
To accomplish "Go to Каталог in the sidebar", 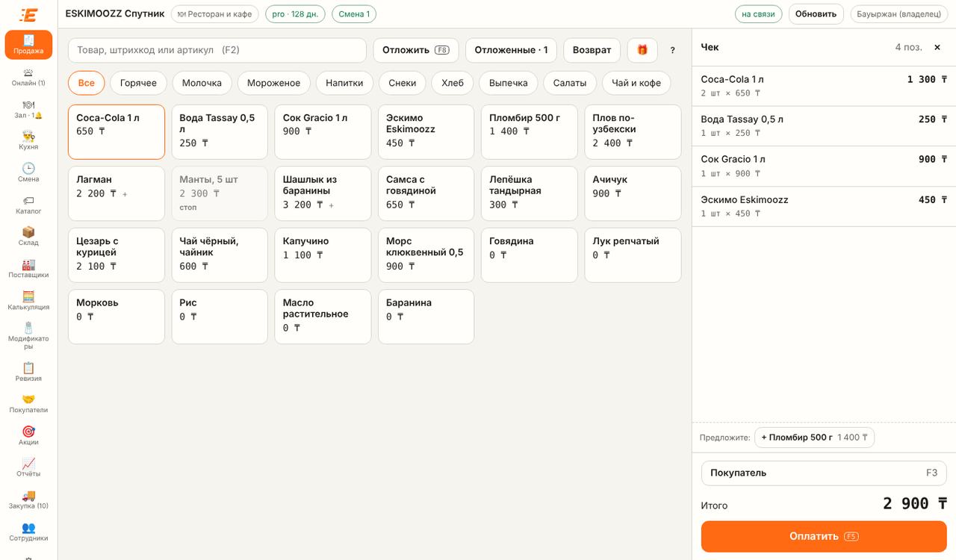I will [28, 204].
